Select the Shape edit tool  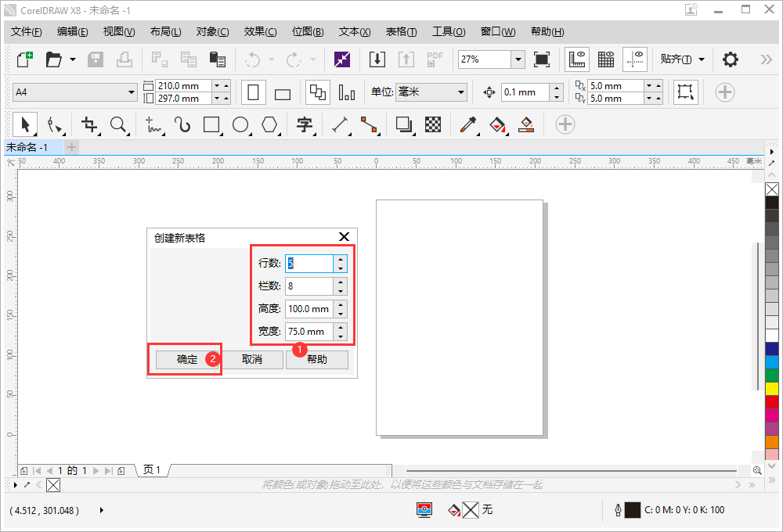(x=55, y=124)
